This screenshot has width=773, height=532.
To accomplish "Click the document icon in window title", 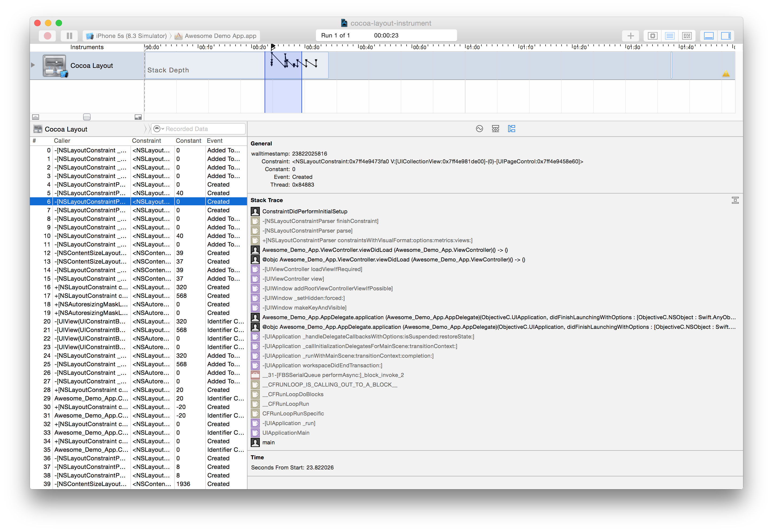I will pyautogui.click(x=344, y=23).
